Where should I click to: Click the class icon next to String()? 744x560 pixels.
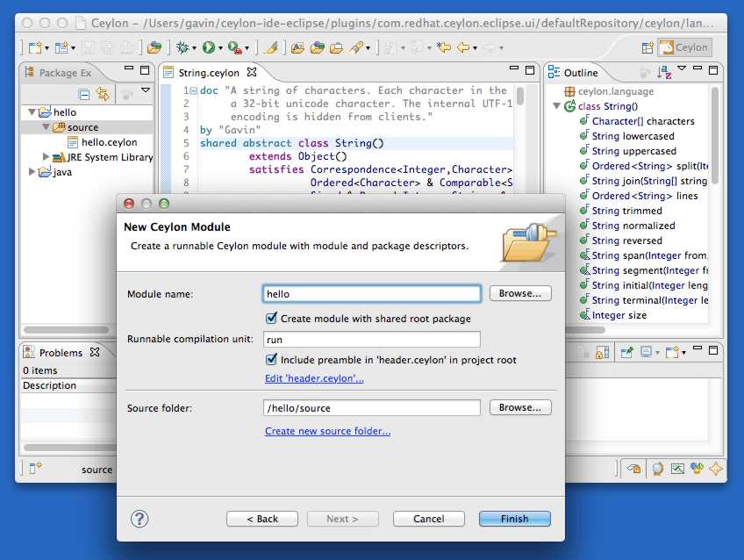(x=570, y=106)
